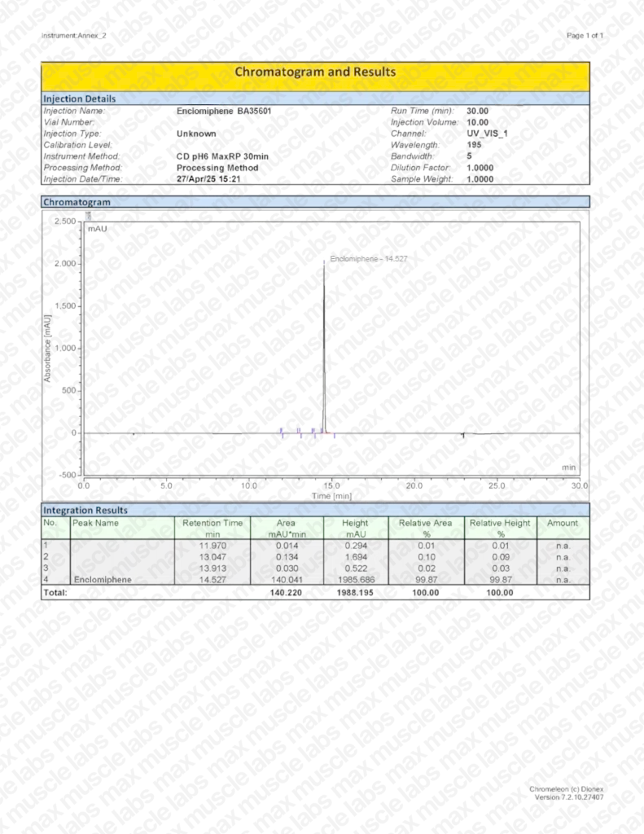
Task: Click the Page 1 of 1 indicator
Action: tap(585, 36)
